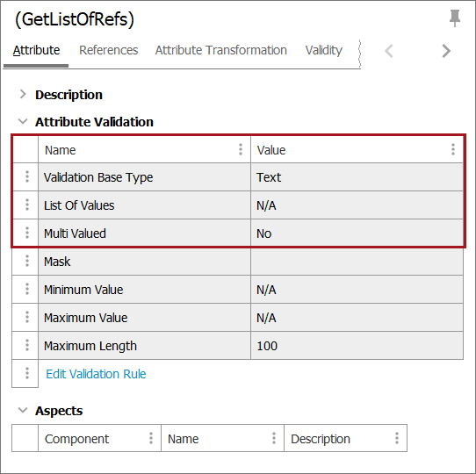Open Value column options menu in Attribute Validation
This screenshot has height=474, width=476.
pos(452,149)
